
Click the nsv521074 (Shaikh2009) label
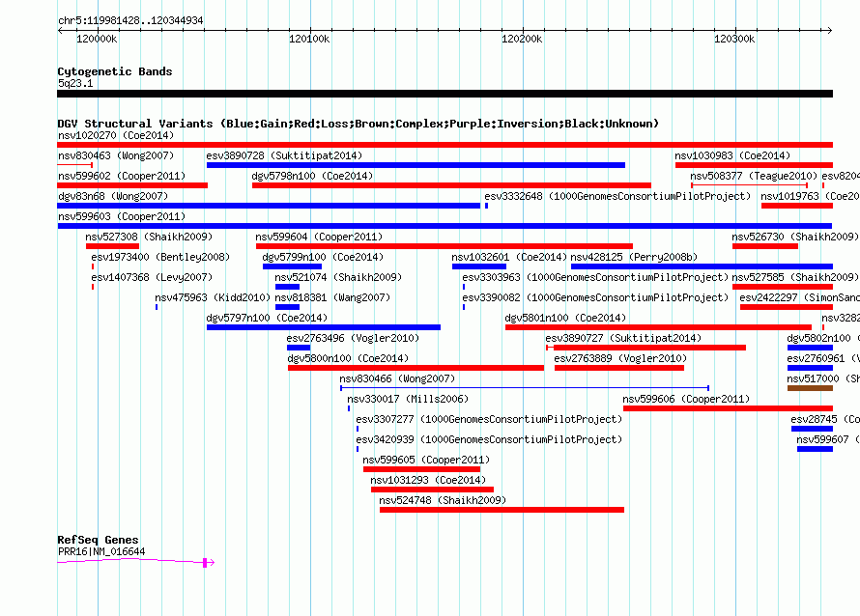(338, 277)
